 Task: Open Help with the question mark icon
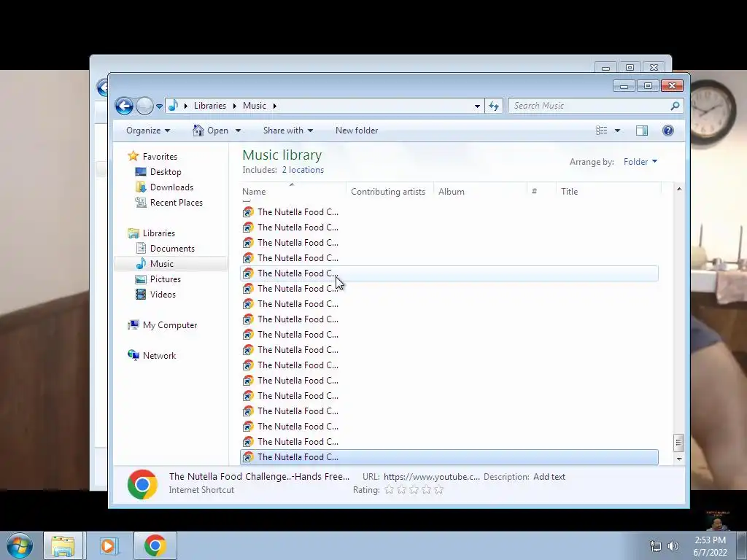tap(668, 131)
